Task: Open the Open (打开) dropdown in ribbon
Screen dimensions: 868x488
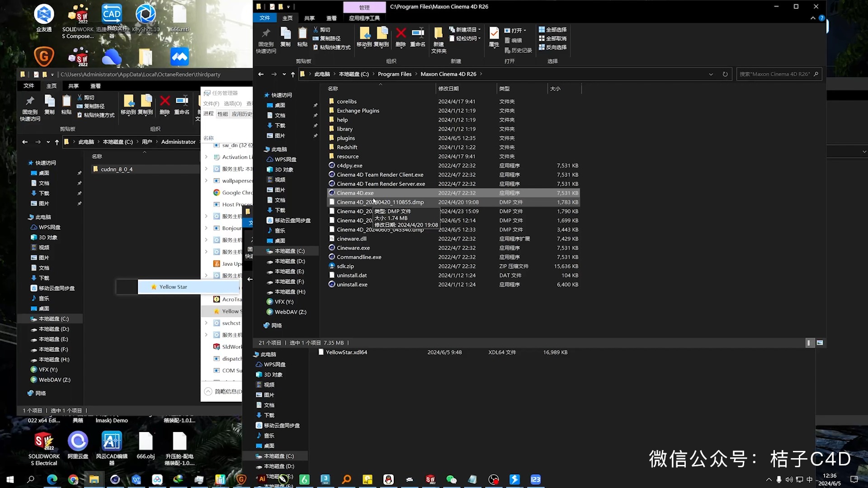Action: [x=515, y=30]
